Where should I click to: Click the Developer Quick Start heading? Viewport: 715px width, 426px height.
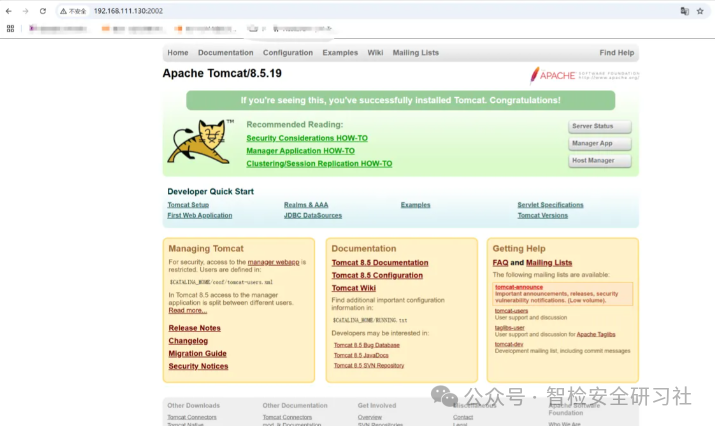[210, 192]
